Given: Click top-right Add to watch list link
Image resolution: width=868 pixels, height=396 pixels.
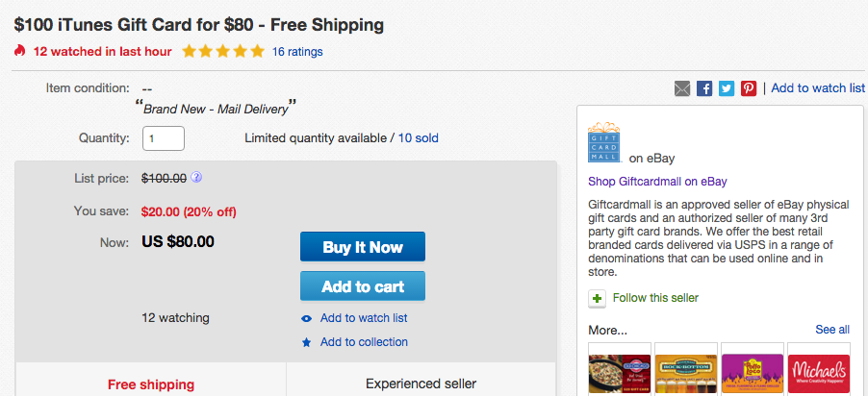Looking at the screenshot, I should tap(818, 88).
